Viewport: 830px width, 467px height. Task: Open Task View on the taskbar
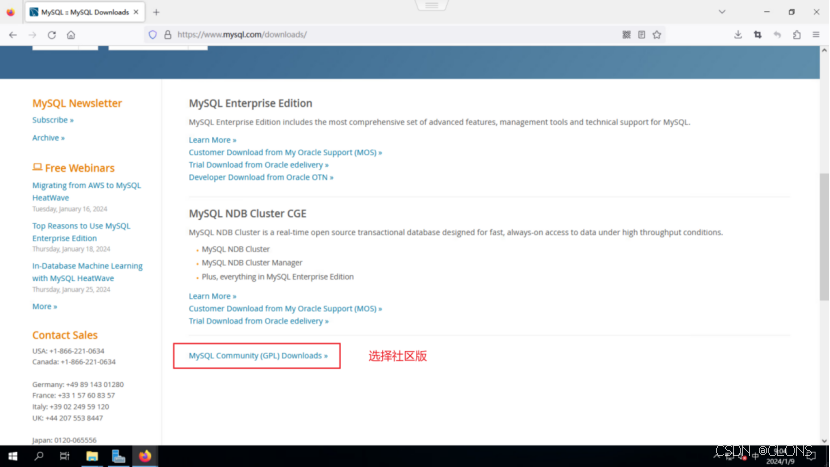65,456
